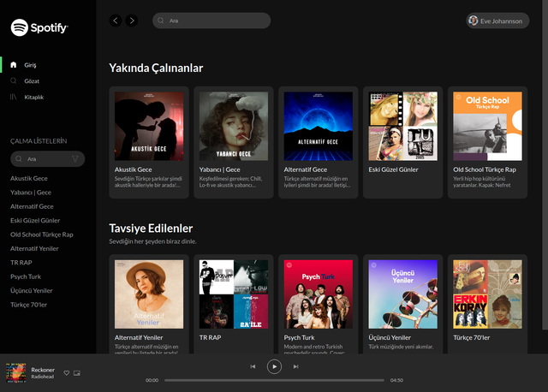This screenshot has height=392, width=548.
Task: Click the magnifier icon in playlist search box
Action: [x=19, y=159]
